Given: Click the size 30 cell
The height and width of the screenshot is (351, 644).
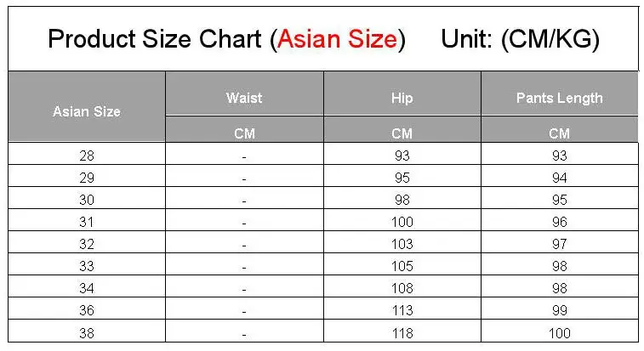Looking at the screenshot, I should tap(87, 200).
